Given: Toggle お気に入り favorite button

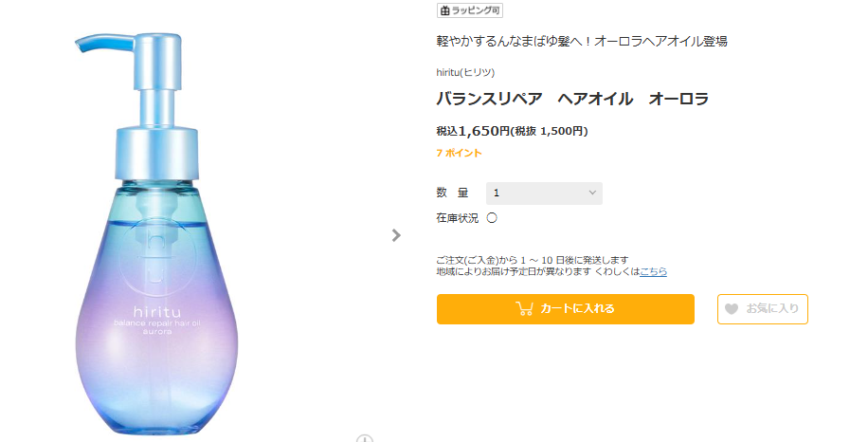Looking at the screenshot, I should pos(762,308).
